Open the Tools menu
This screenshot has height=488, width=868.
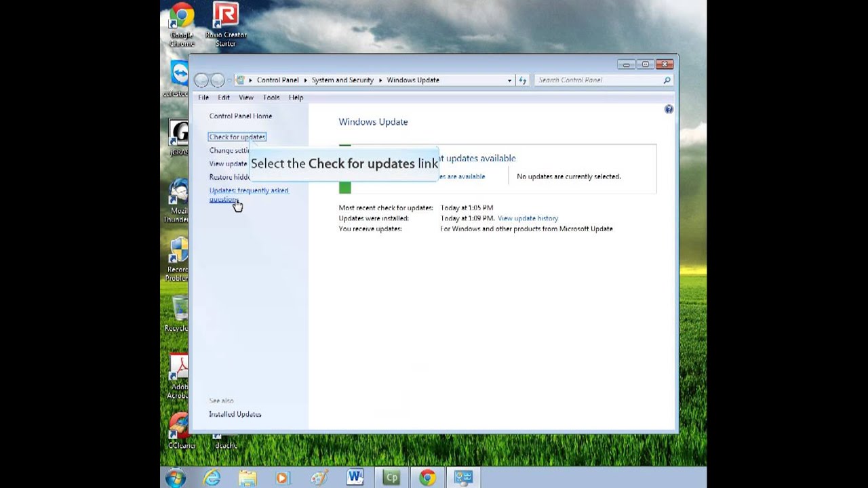[x=271, y=98]
